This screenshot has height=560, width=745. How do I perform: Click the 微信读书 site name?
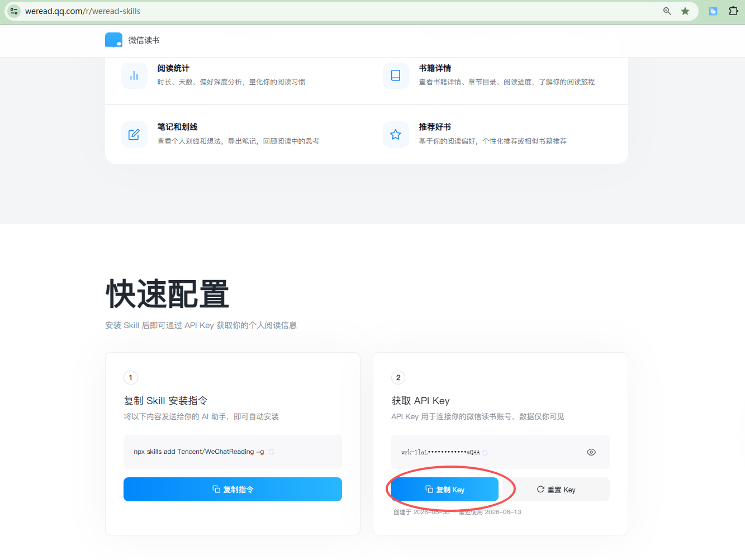(144, 40)
